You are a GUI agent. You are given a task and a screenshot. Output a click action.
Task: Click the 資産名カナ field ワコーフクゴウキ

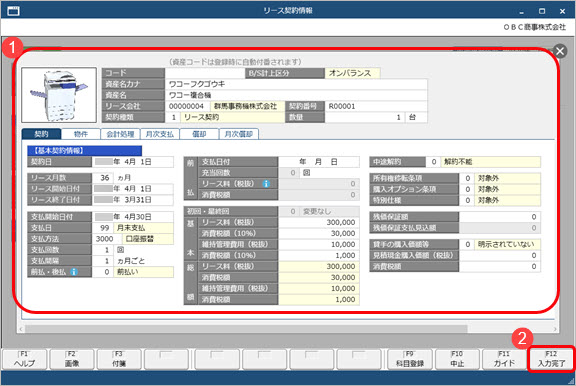pos(296,84)
